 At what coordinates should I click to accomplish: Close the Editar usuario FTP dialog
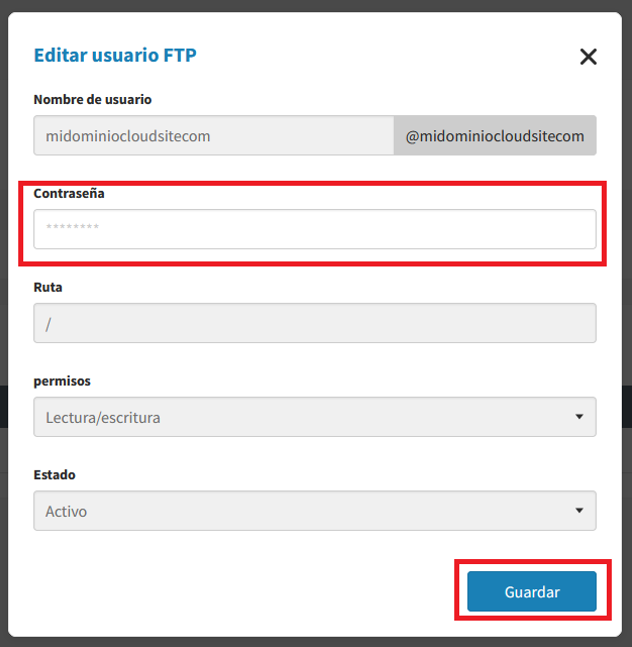(x=588, y=57)
